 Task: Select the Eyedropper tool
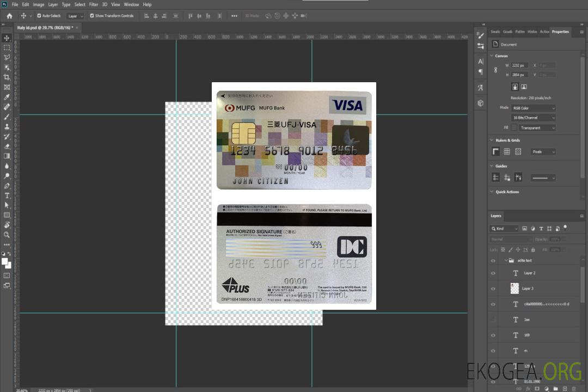point(7,97)
